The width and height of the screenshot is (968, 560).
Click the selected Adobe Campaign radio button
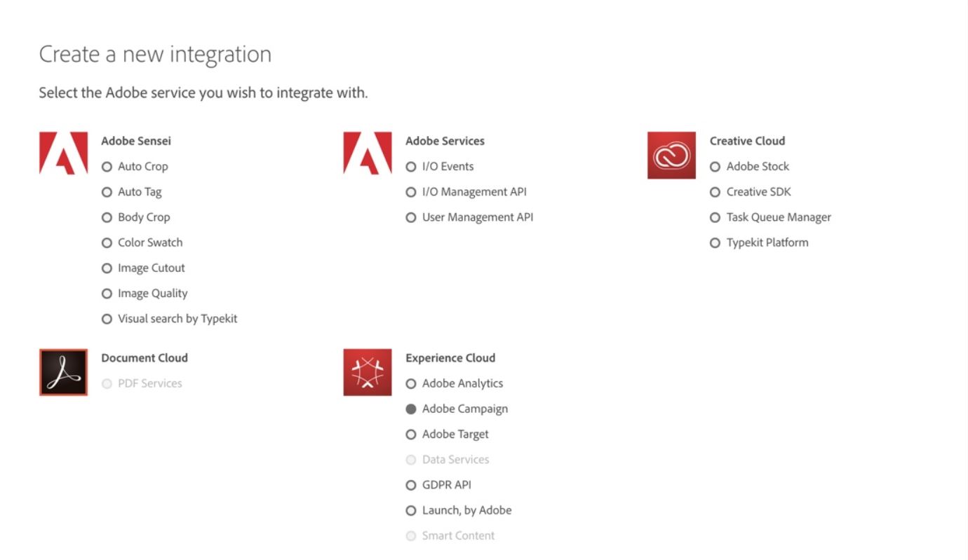(411, 409)
